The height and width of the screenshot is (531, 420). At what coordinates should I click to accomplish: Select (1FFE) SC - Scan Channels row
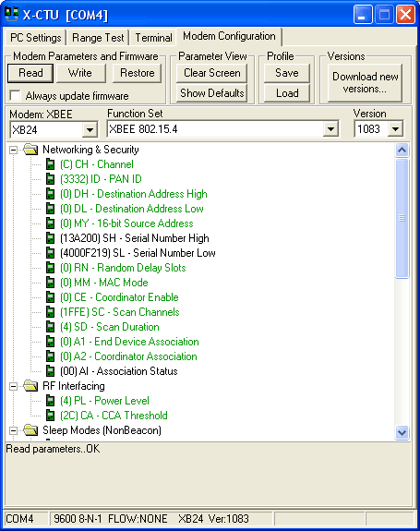point(120,312)
